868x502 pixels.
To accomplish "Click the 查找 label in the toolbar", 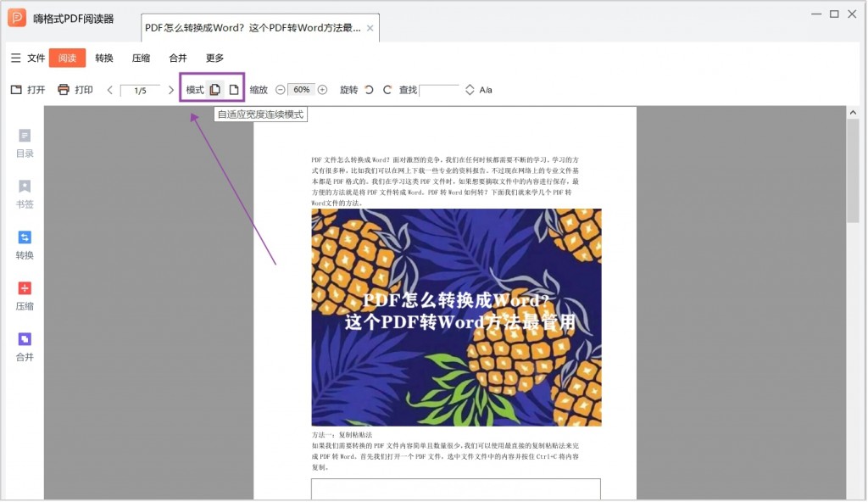I will 408,90.
